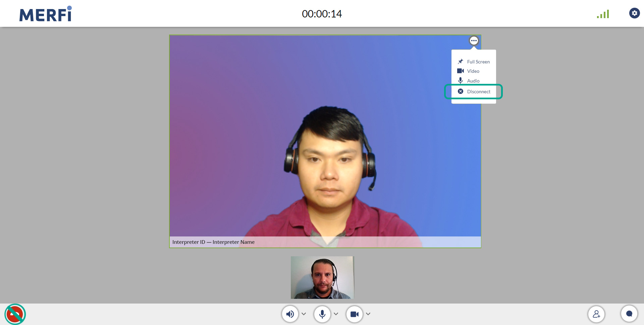Click the self-view video thumbnail
The height and width of the screenshot is (325, 644).
coord(322,277)
